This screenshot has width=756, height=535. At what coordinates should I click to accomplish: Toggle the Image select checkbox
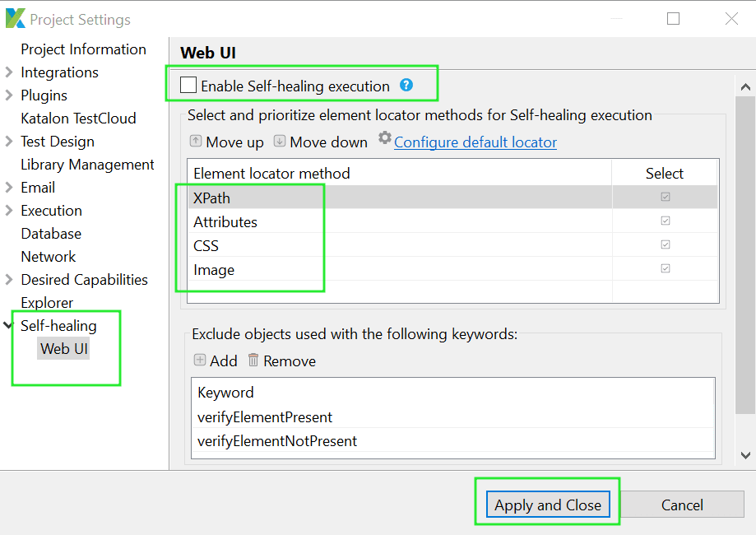(x=666, y=268)
